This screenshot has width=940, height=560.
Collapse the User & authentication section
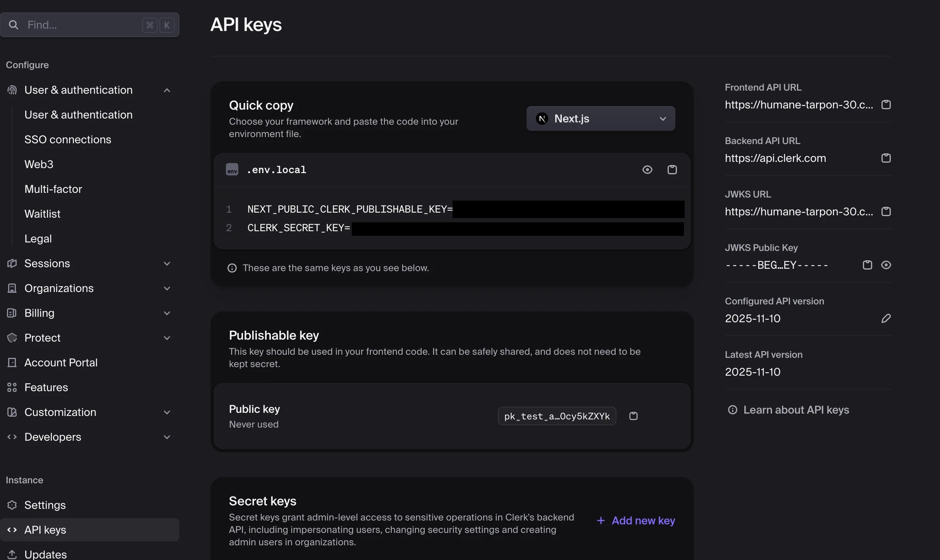click(x=167, y=90)
